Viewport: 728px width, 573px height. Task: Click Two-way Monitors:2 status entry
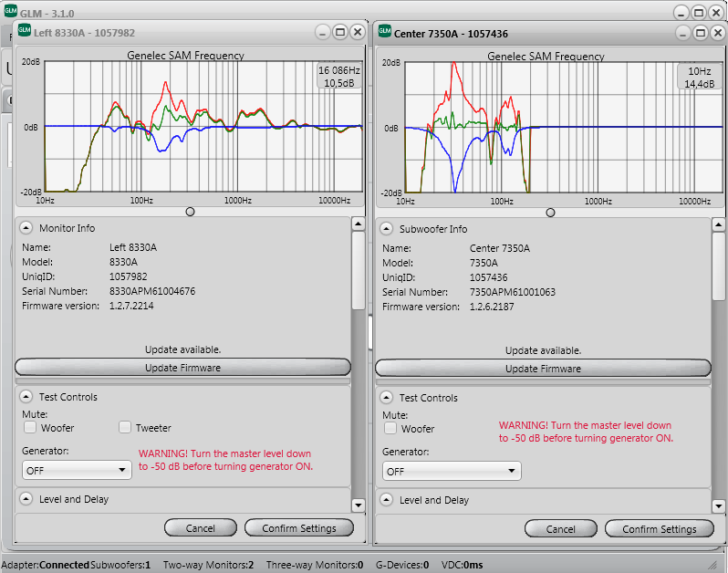click(209, 565)
